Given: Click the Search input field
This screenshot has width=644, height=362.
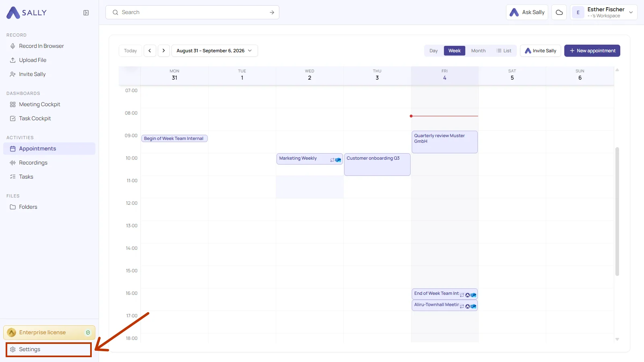Looking at the screenshot, I should click(x=192, y=12).
